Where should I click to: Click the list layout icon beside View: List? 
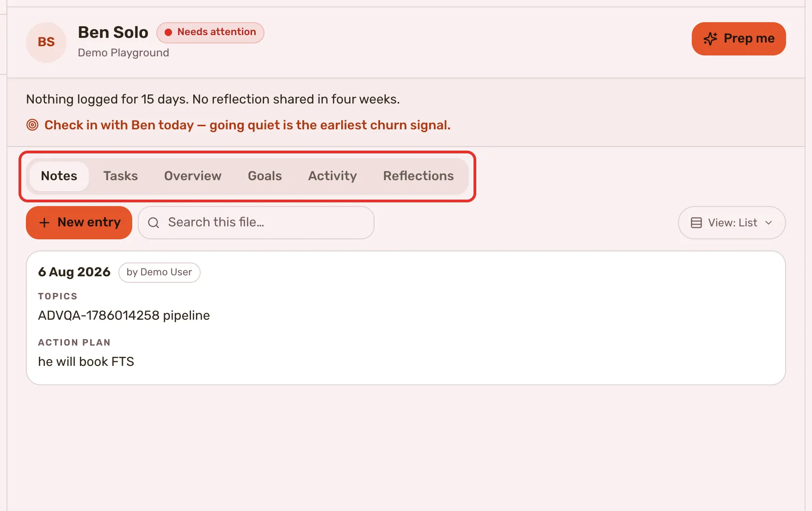coord(696,223)
